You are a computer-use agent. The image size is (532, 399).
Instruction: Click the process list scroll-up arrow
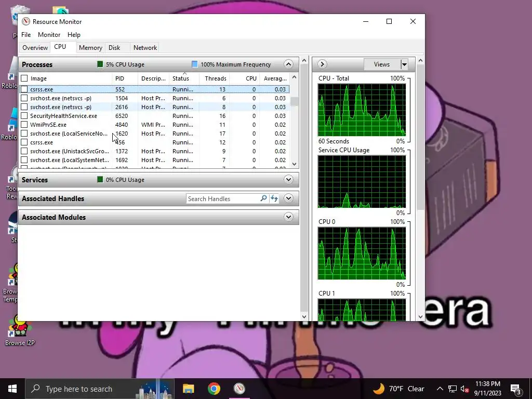(x=294, y=77)
